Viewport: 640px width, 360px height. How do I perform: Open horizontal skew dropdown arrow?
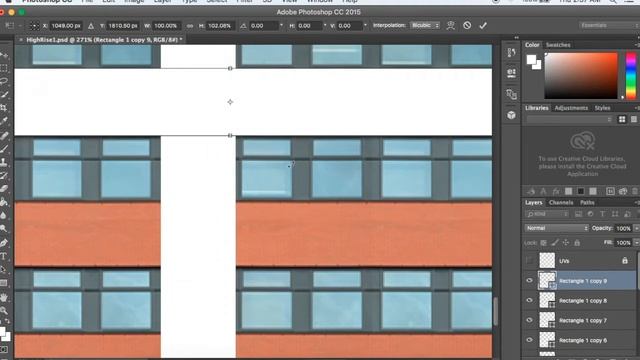(x=325, y=26)
